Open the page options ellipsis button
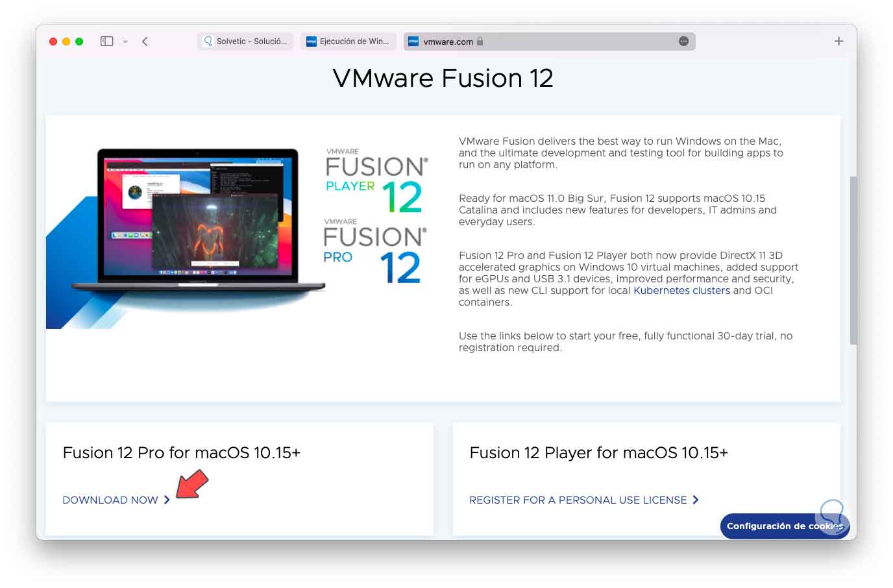This screenshot has height=588, width=893. 683,41
